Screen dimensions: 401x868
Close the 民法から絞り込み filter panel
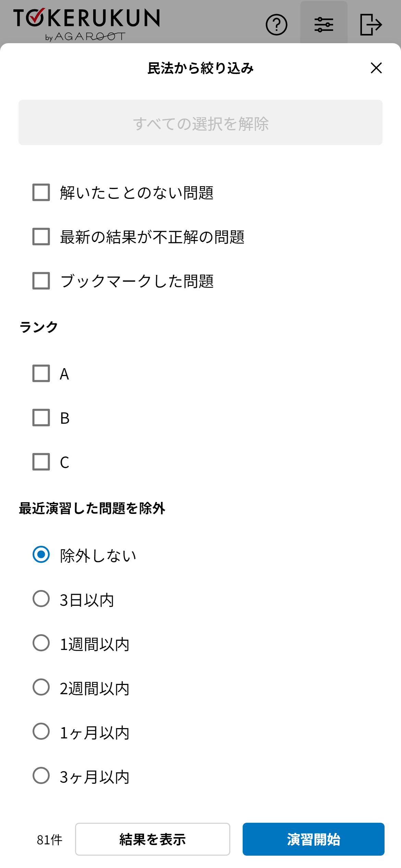tap(376, 68)
